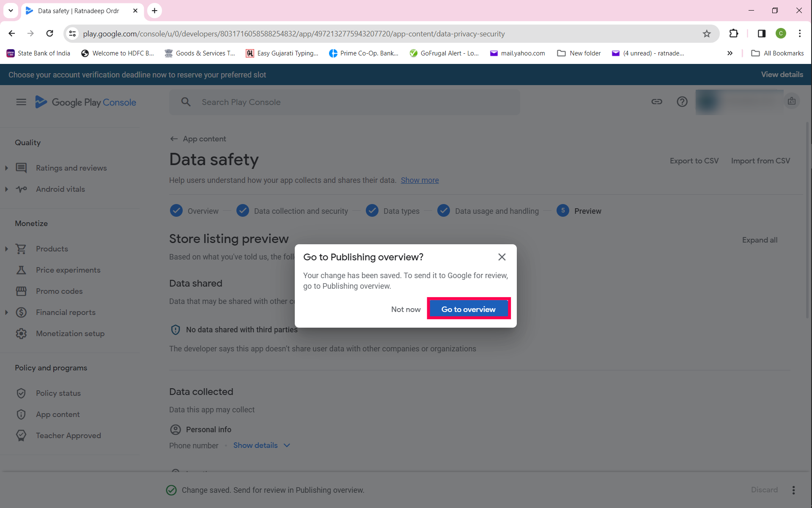This screenshot has height=508, width=812.
Task: Expand the Products tree item
Action: 6,249
